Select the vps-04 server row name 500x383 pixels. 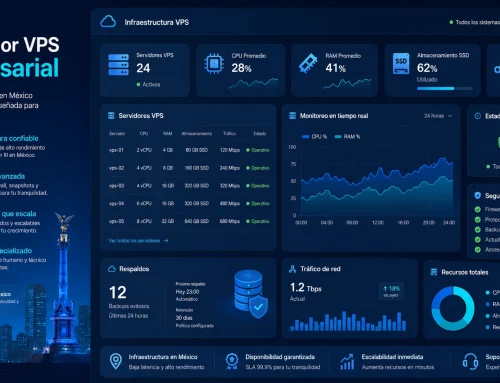(116, 203)
